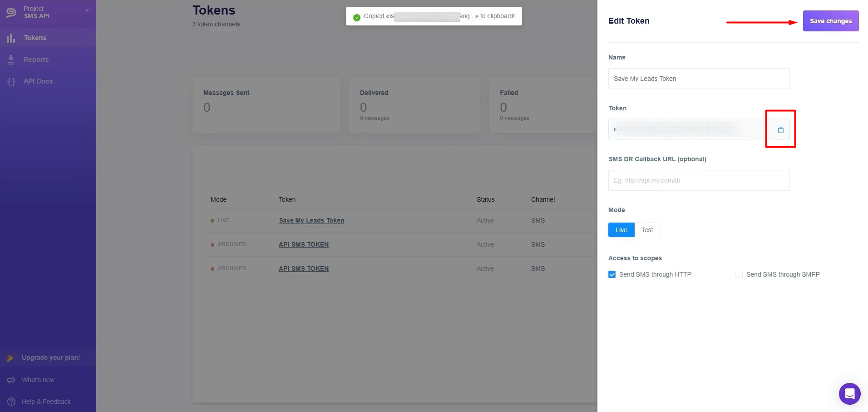The height and width of the screenshot is (412, 868).
Task: Click the green success check icon in toast
Action: point(357,17)
